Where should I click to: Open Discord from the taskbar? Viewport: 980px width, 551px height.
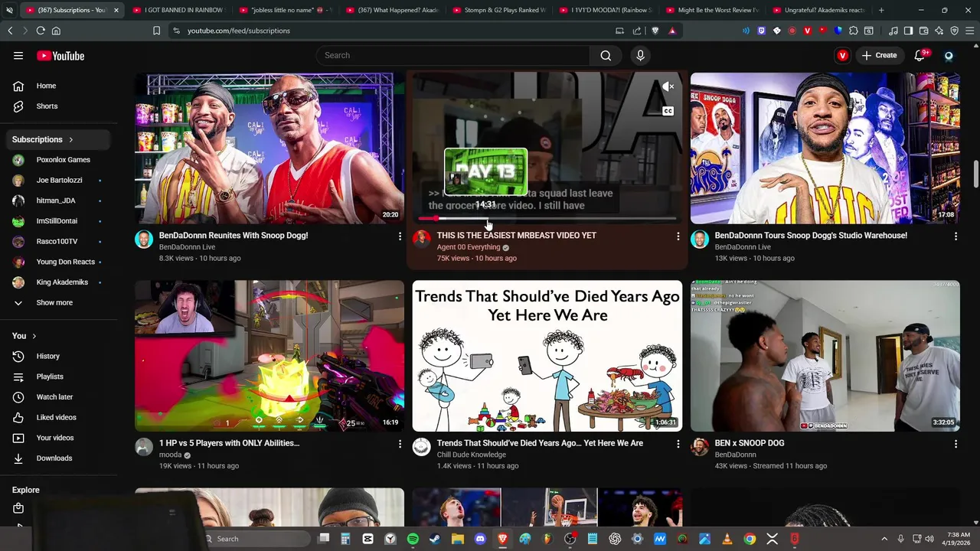[480, 539]
